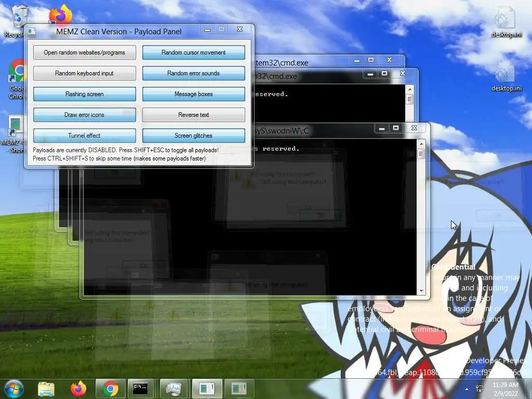The image size is (532, 399).
Task: Minimize the middle cmd.exe window
Action: pyautogui.click(x=370, y=74)
